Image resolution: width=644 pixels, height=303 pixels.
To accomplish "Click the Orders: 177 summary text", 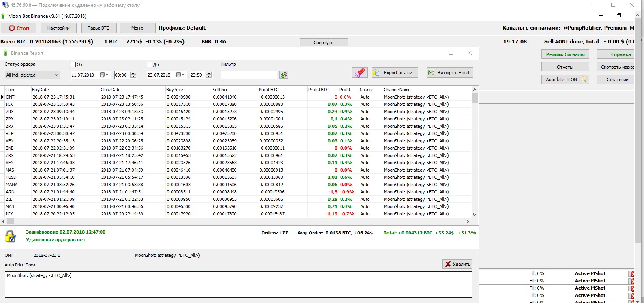I will click(275, 233).
